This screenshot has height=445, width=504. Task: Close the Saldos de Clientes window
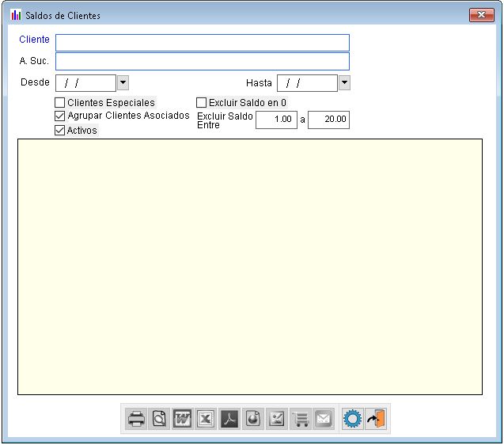point(481,15)
